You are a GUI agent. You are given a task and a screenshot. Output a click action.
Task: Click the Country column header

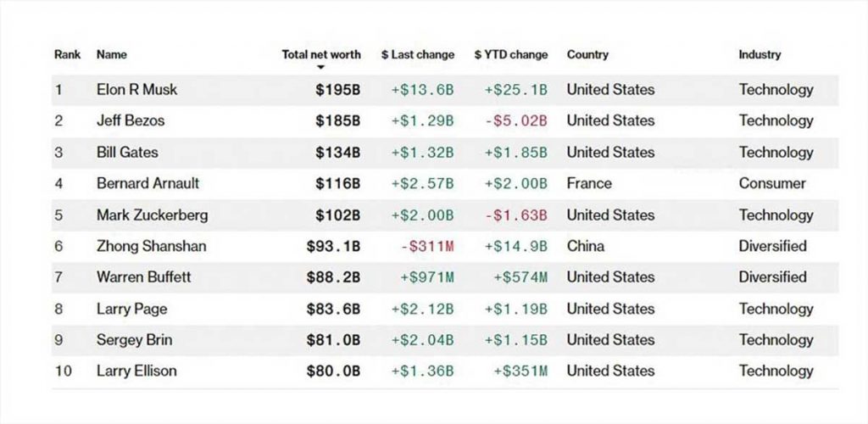coord(587,54)
